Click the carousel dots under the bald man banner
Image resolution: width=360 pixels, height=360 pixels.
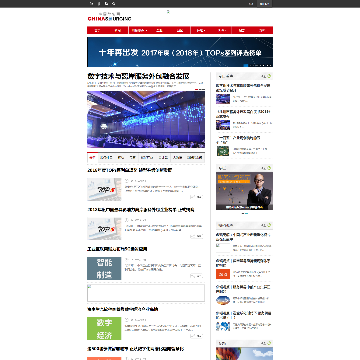[x=245, y=213]
